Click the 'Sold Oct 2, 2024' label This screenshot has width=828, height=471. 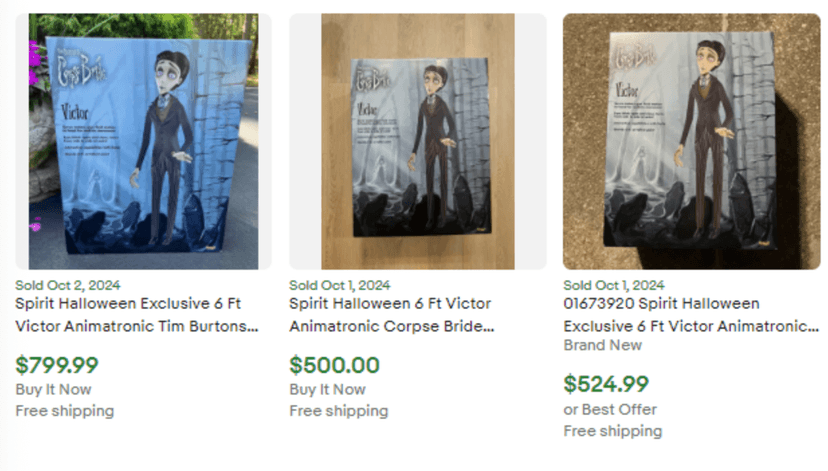point(67,285)
